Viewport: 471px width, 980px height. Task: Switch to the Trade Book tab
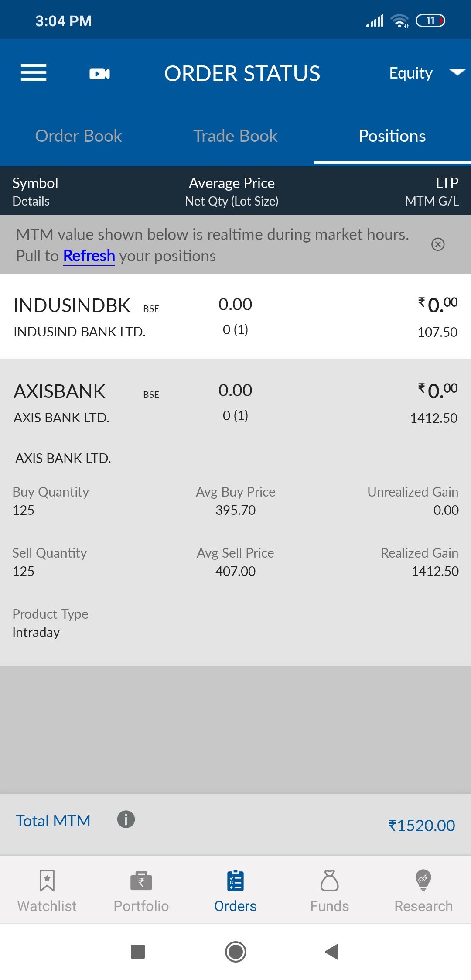tap(235, 136)
